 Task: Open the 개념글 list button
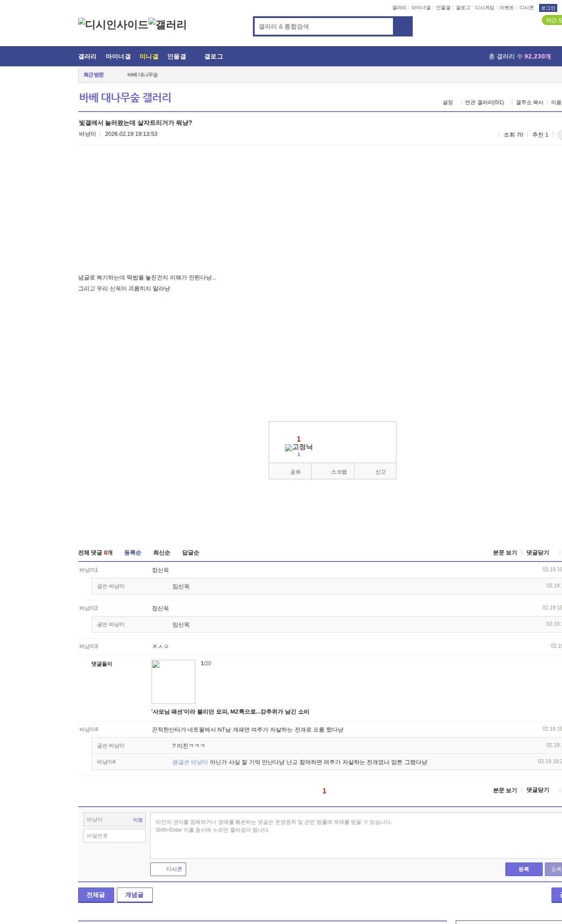134,895
